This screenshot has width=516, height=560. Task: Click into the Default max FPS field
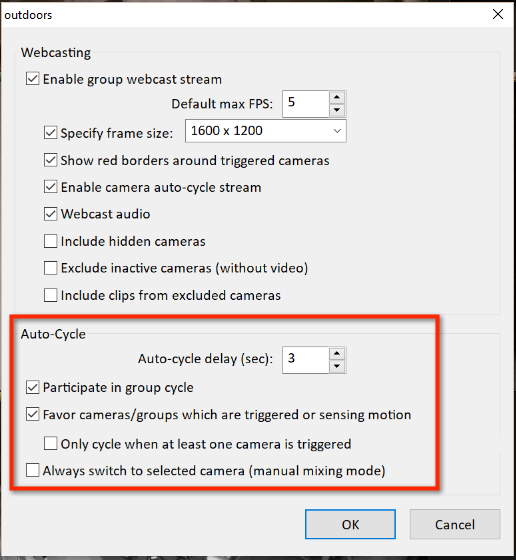[306, 104]
